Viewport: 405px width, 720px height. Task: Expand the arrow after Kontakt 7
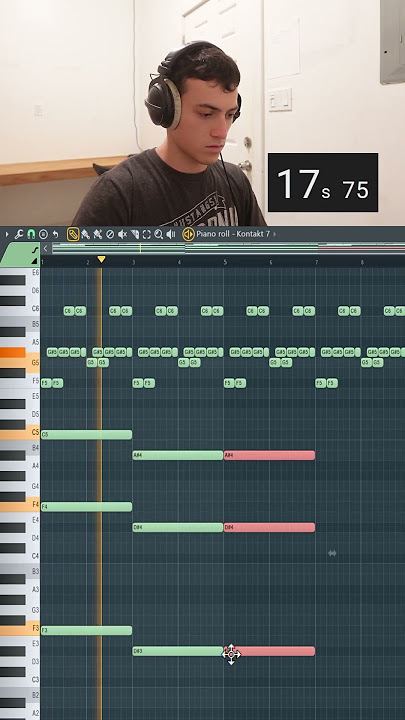275,234
